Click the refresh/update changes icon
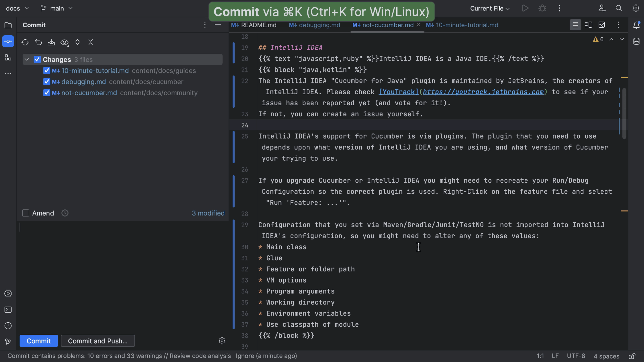The image size is (644, 362). 25,42
